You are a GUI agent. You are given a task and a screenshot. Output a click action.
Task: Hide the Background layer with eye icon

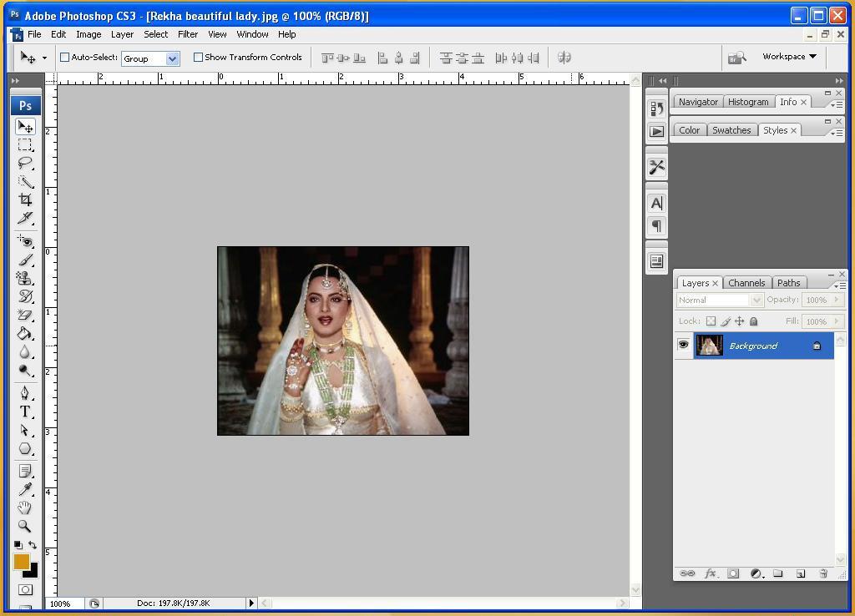[683, 346]
